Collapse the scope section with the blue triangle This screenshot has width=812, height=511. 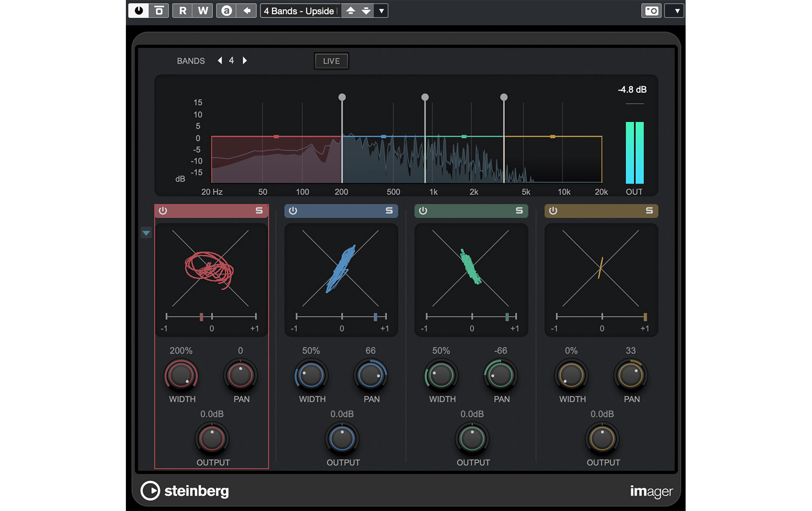pos(146,233)
